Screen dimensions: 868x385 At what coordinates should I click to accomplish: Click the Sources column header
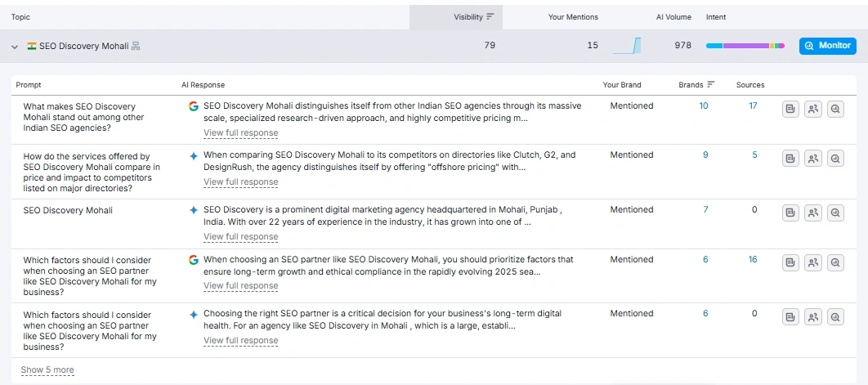point(750,85)
